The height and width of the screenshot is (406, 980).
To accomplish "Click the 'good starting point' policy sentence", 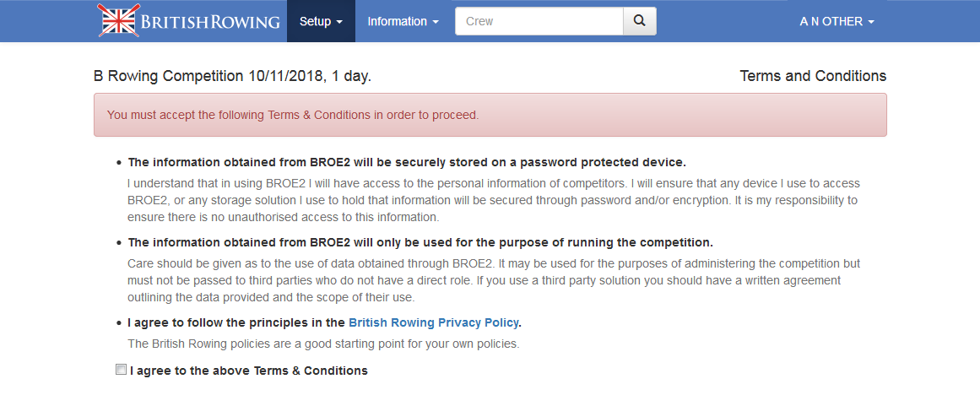I will point(322,344).
